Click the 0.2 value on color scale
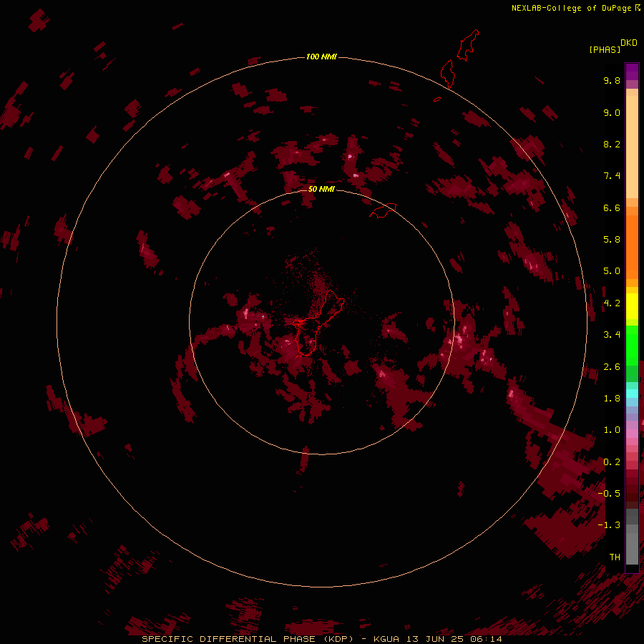 612,462
